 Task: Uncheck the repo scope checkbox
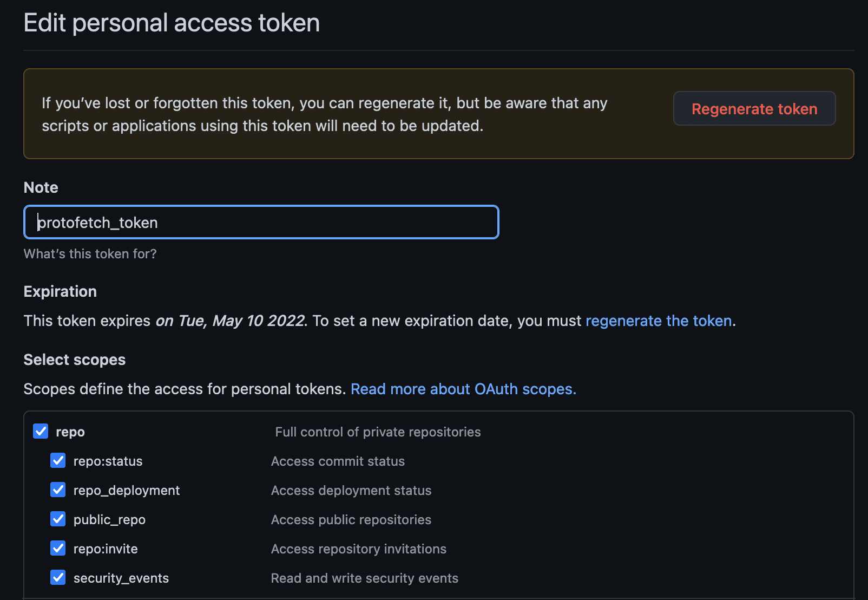coord(41,431)
